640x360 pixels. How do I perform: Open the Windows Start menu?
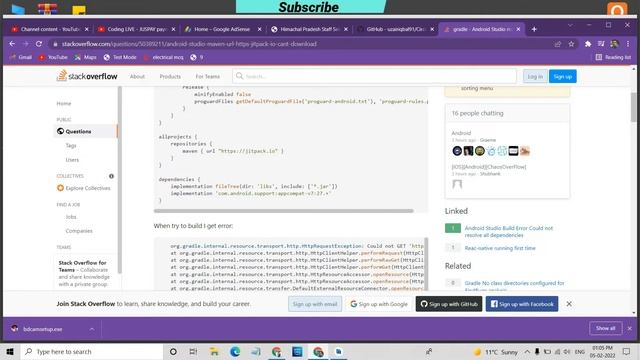[10, 351]
